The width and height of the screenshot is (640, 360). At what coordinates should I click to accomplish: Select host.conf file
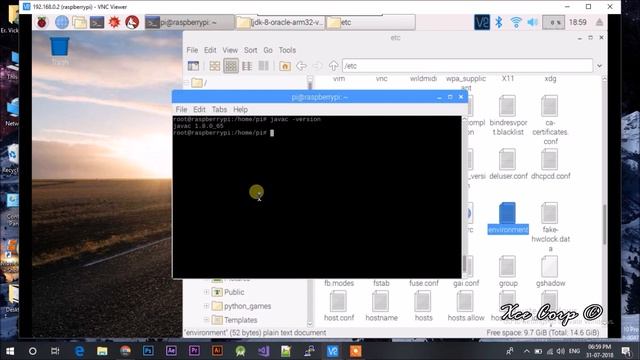pos(339,306)
